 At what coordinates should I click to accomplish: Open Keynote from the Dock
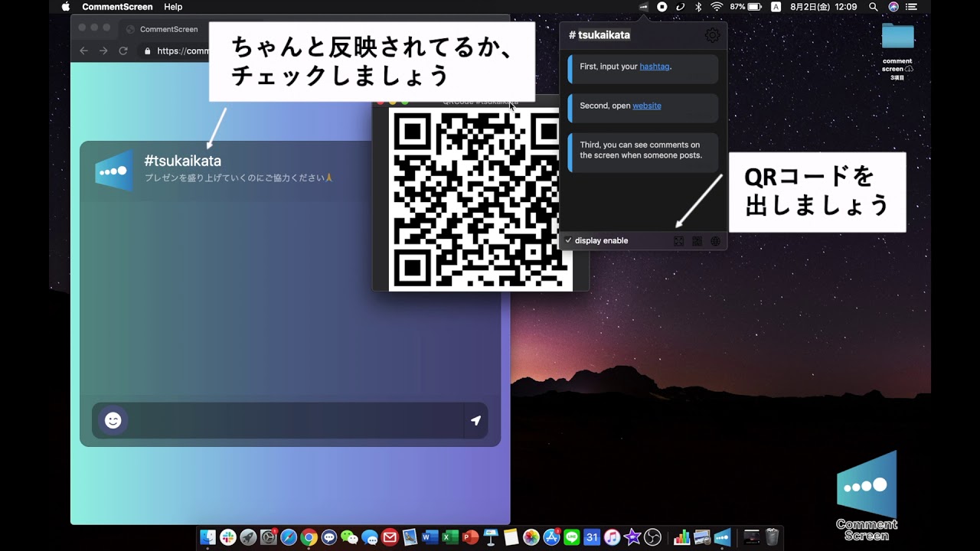click(x=491, y=537)
